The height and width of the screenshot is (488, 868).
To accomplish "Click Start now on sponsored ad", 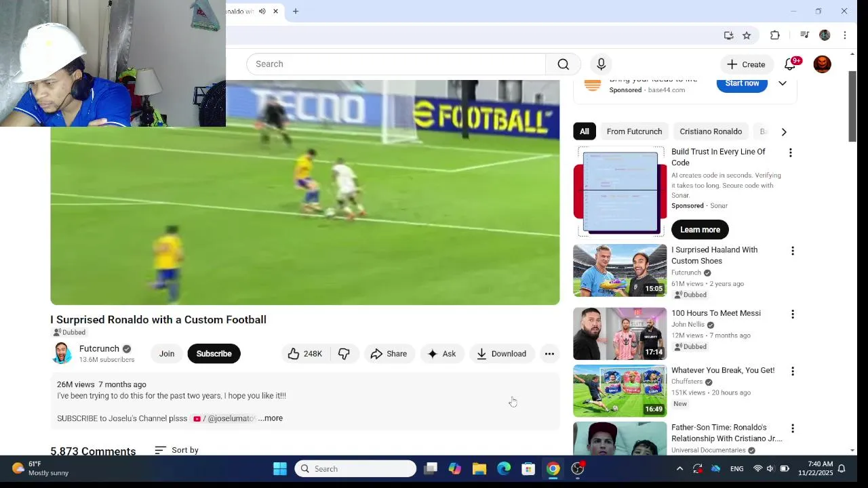I will pos(742,83).
